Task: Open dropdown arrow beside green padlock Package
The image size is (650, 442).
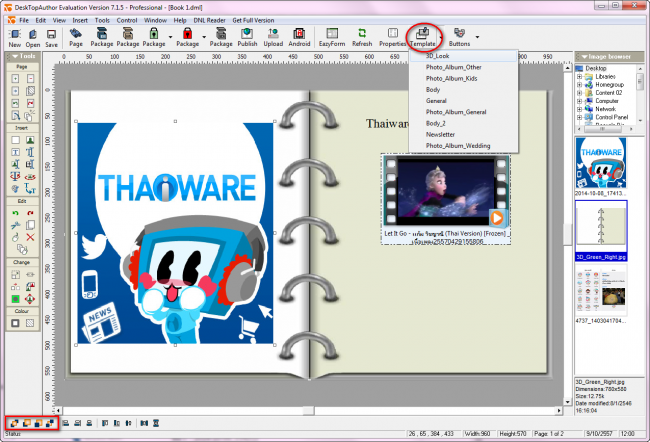Action: point(170,37)
